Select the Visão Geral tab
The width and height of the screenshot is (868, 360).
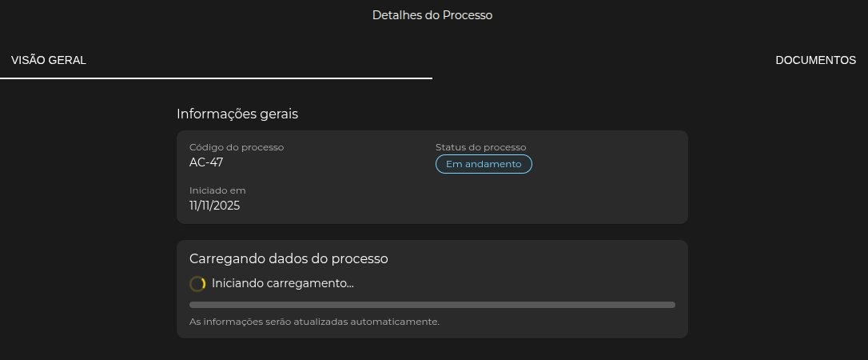(49, 60)
